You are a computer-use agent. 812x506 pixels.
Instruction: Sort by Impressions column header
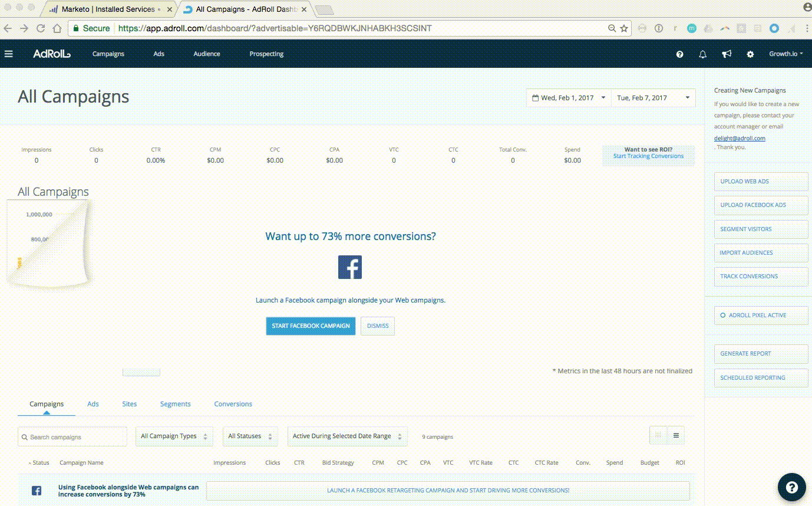tap(230, 463)
